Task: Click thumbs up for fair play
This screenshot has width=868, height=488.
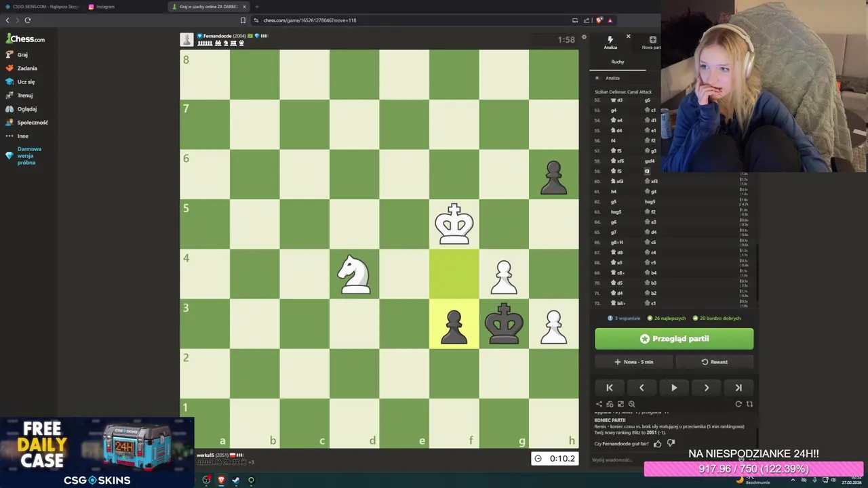Action: click(657, 444)
